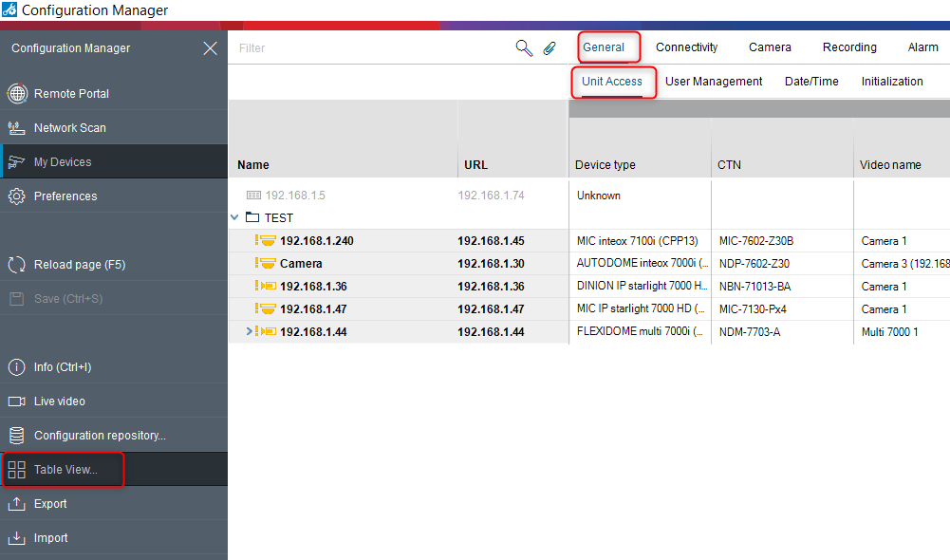The height and width of the screenshot is (560, 950).
Task: Click the filter search magnifier icon
Action: click(523, 48)
